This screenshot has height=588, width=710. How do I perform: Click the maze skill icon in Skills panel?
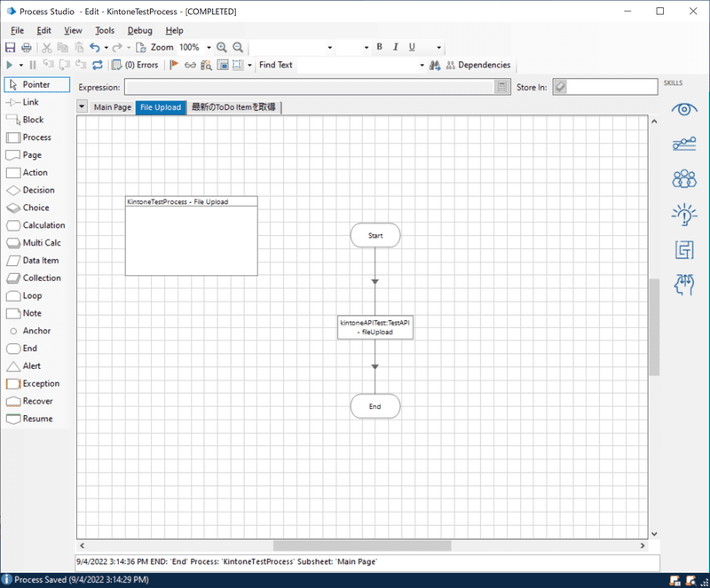684,250
